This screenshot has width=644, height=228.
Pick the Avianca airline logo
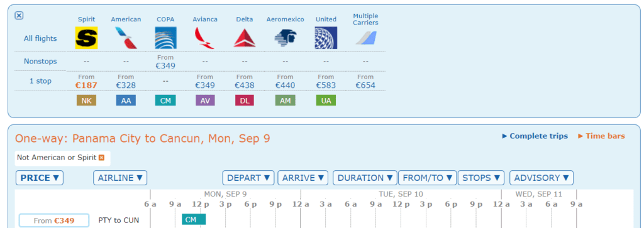(205, 38)
